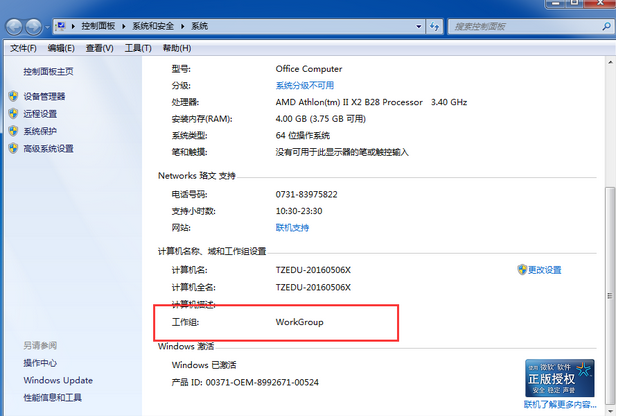Select 64 位操作系统 system type value

tap(303, 135)
